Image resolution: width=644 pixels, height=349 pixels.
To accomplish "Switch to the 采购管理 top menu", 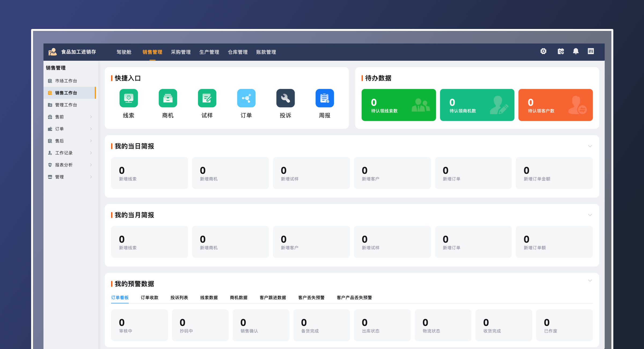I will pos(181,52).
